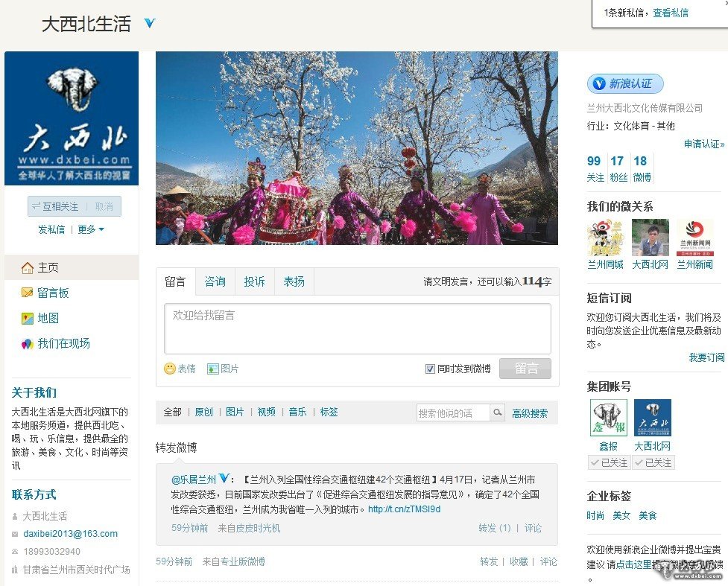The width and height of the screenshot is (728, 586).
Task: Select the 投诉 tab
Action: [x=254, y=281]
